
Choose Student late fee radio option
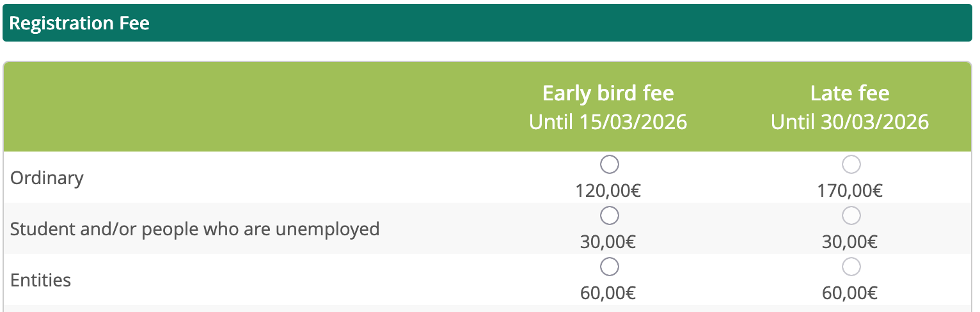point(851,216)
